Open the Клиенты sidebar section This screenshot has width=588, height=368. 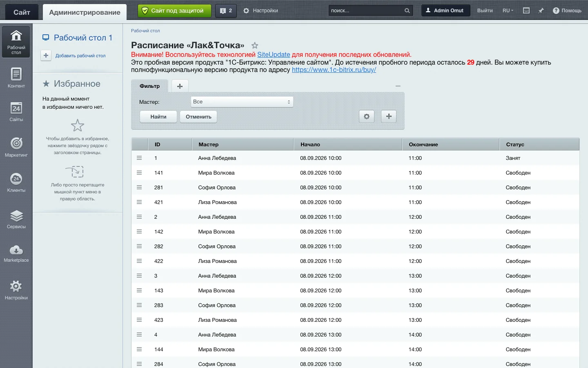point(16,182)
